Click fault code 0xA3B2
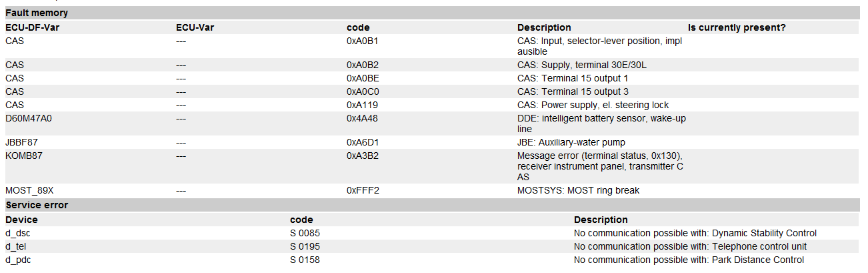This screenshot has width=868, height=273. [x=363, y=156]
